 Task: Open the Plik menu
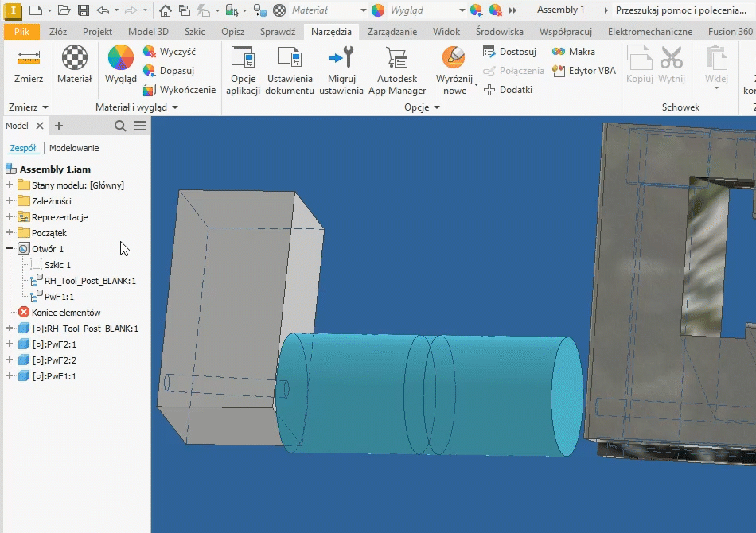tap(21, 32)
